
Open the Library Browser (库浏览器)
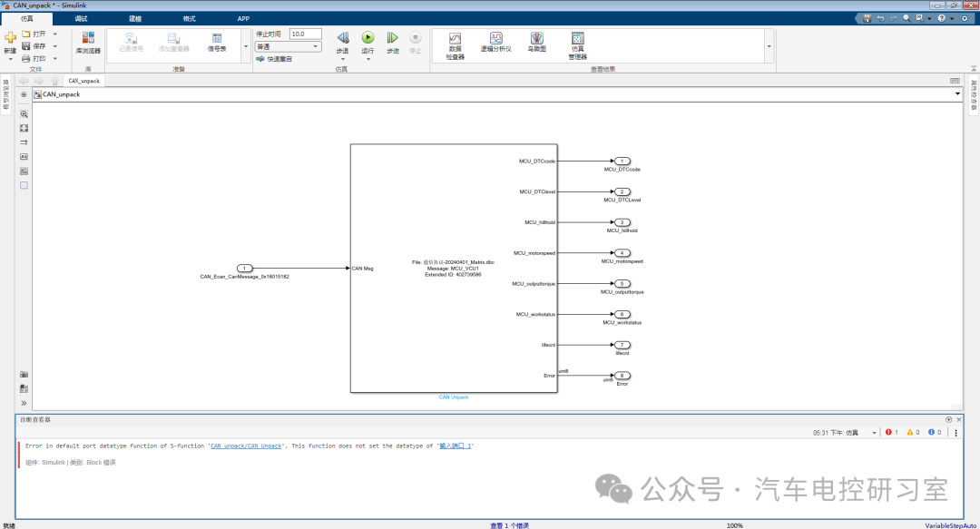click(88, 42)
